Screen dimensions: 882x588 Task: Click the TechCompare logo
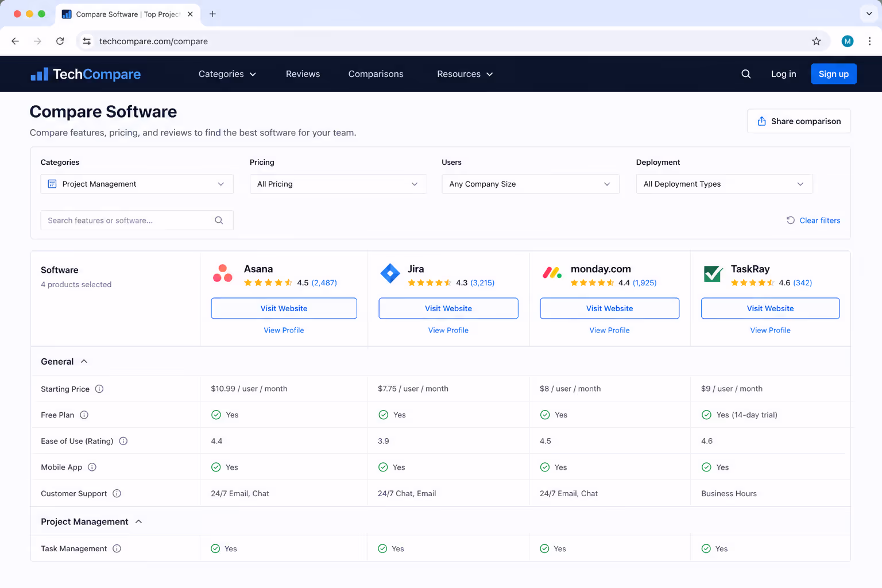86,74
